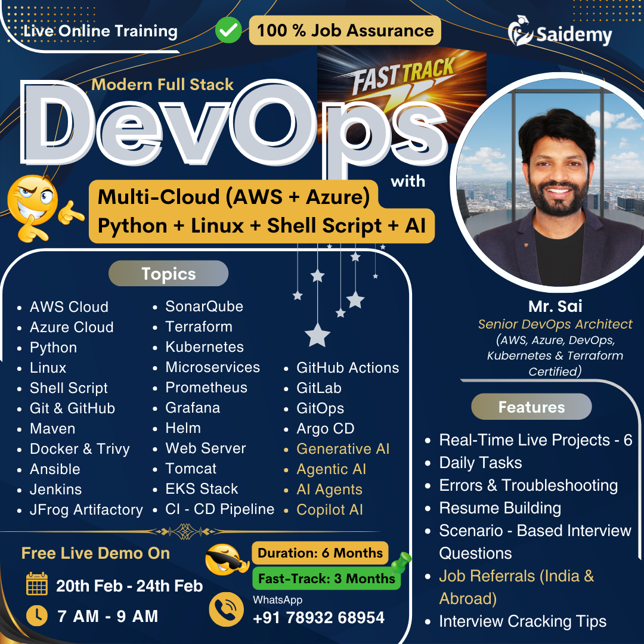Image resolution: width=644 pixels, height=644 pixels.
Task: Click the Free Live Demo On heading
Action: (x=95, y=553)
